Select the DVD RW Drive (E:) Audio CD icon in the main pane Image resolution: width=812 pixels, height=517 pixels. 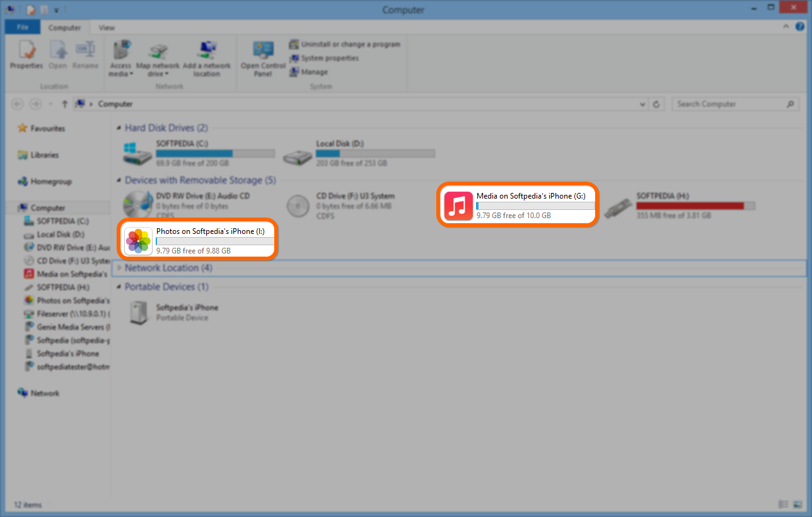pyautogui.click(x=137, y=205)
